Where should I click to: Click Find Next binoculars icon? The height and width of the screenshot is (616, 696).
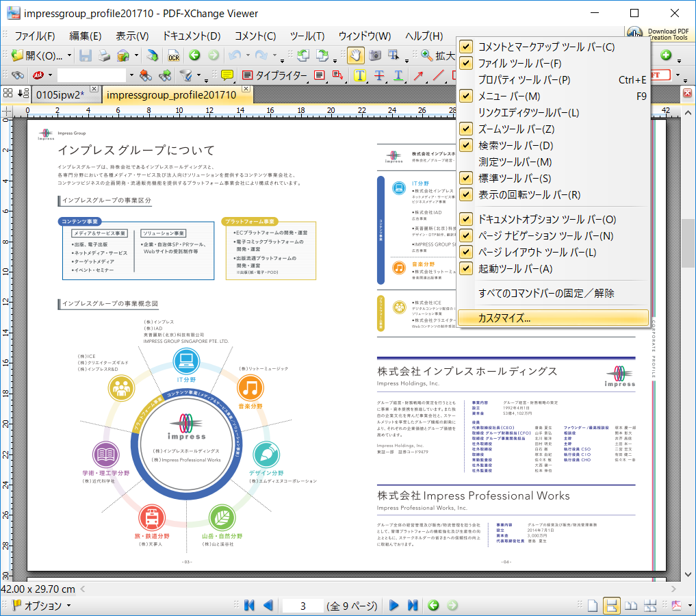(165, 75)
